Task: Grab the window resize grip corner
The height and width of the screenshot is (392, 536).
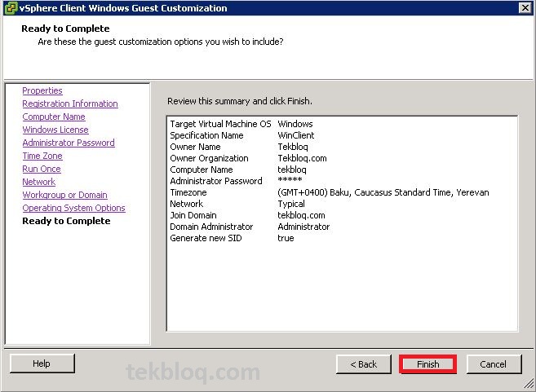Action: click(x=529, y=385)
